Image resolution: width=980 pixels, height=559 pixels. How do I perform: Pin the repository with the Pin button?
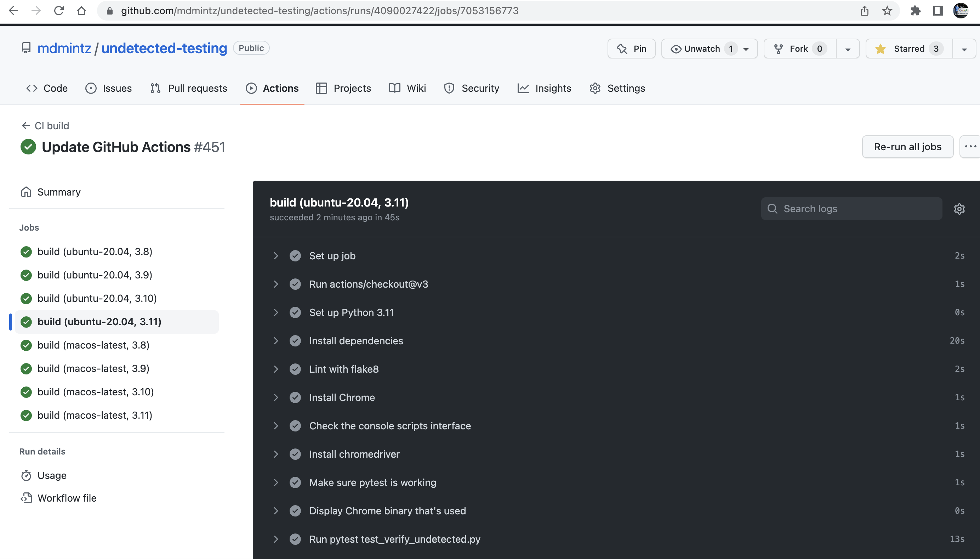pos(631,49)
